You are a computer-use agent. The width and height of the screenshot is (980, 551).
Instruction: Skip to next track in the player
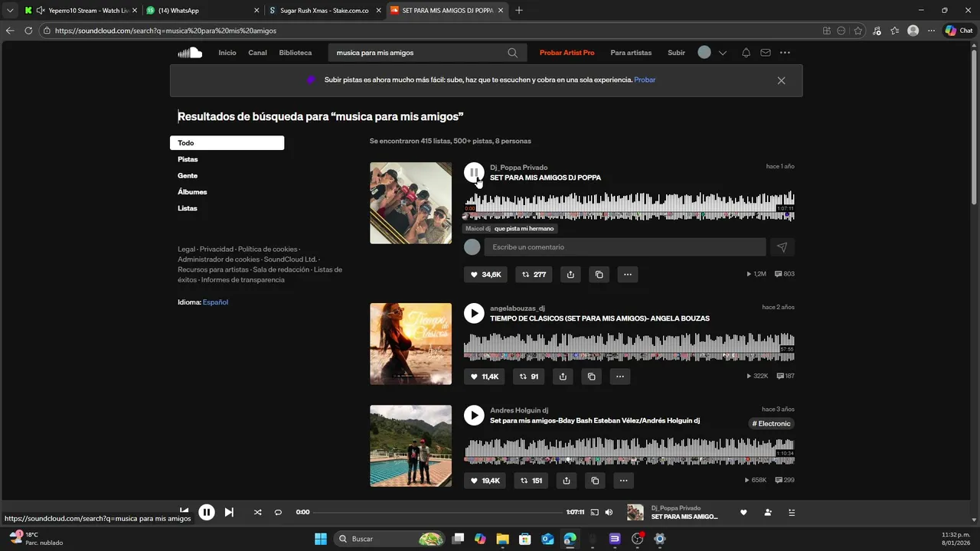click(229, 512)
